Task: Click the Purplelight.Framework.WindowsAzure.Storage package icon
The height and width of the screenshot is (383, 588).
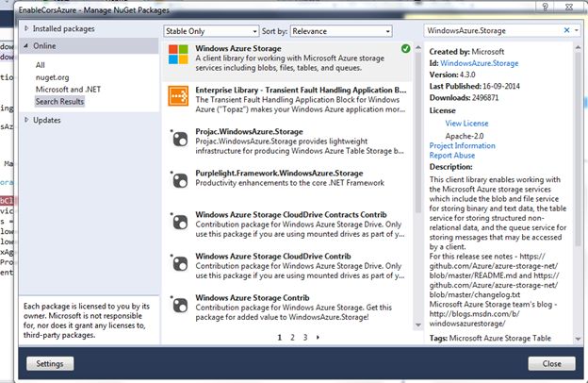Action: pyautogui.click(x=180, y=180)
